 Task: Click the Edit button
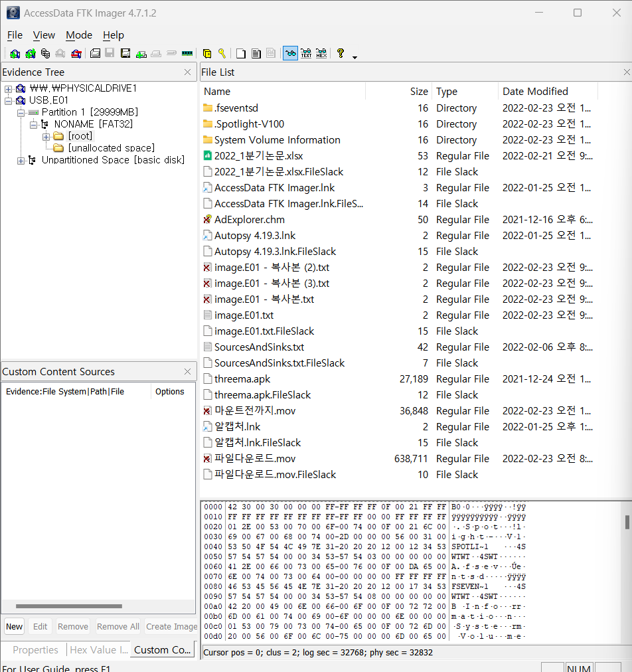click(x=40, y=627)
